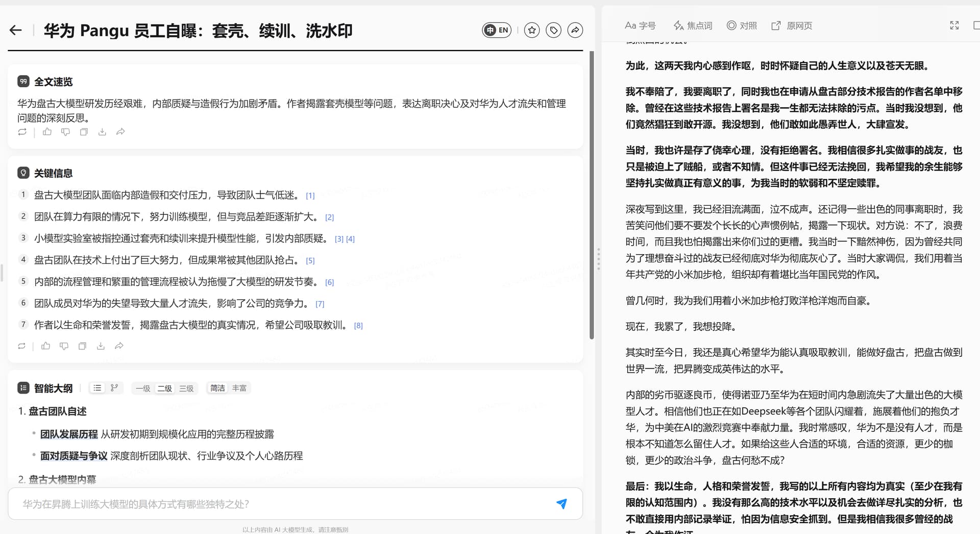The height and width of the screenshot is (534, 980).
Task: Open citation [8] reference link
Action: [358, 326]
